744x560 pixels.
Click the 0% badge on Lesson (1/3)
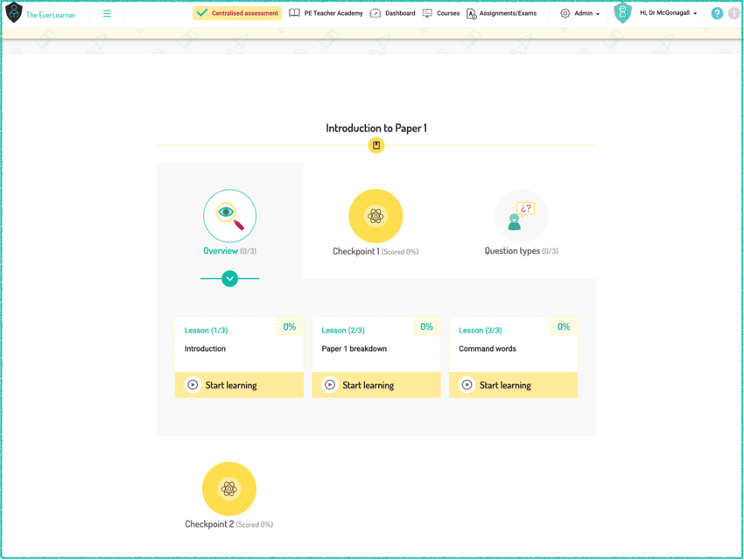(x=290, y=326)
